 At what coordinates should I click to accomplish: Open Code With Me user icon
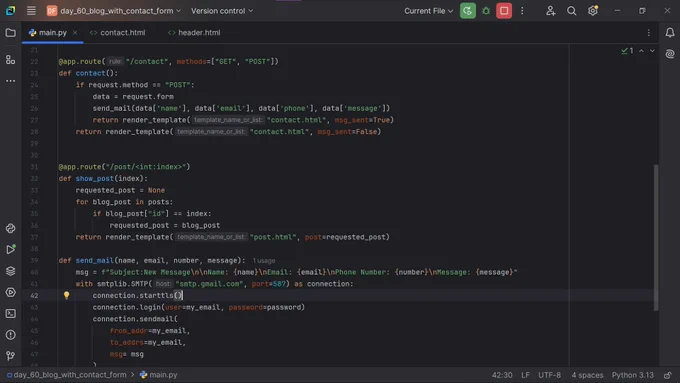pos(550,11)
